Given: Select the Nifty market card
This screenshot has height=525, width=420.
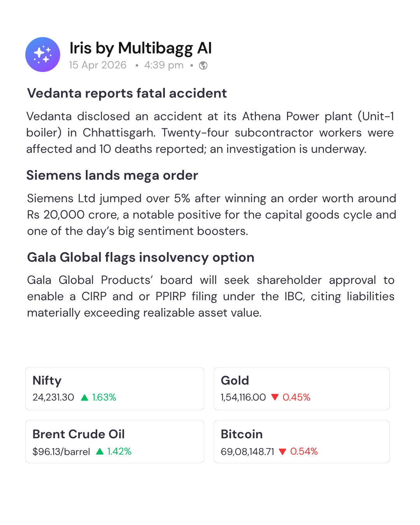Looking at the screenshot, I should click(x=115, y=388).
